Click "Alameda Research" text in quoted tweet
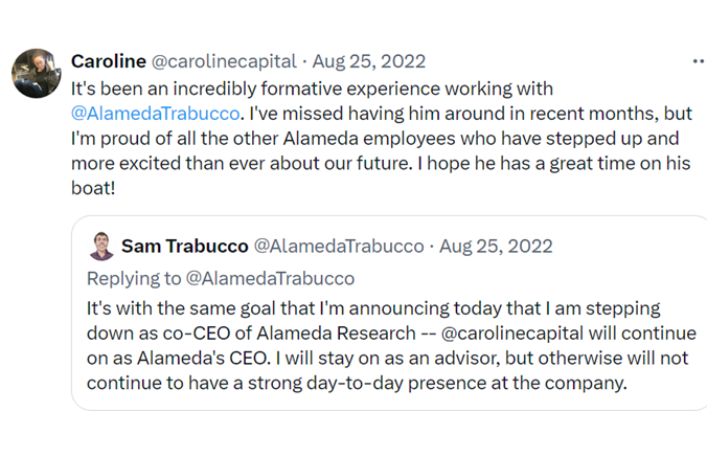The image size is (720, 450). [x=336, y=333]
